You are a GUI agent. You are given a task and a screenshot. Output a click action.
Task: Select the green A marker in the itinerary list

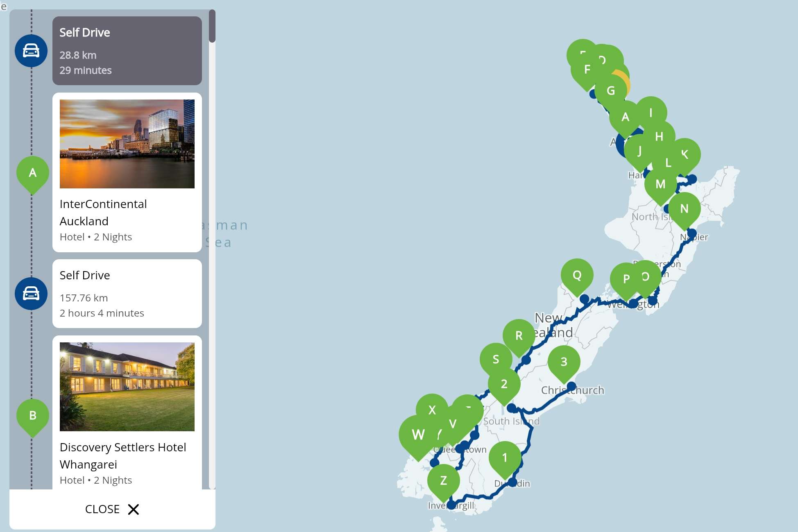click(x=33, y=174)
